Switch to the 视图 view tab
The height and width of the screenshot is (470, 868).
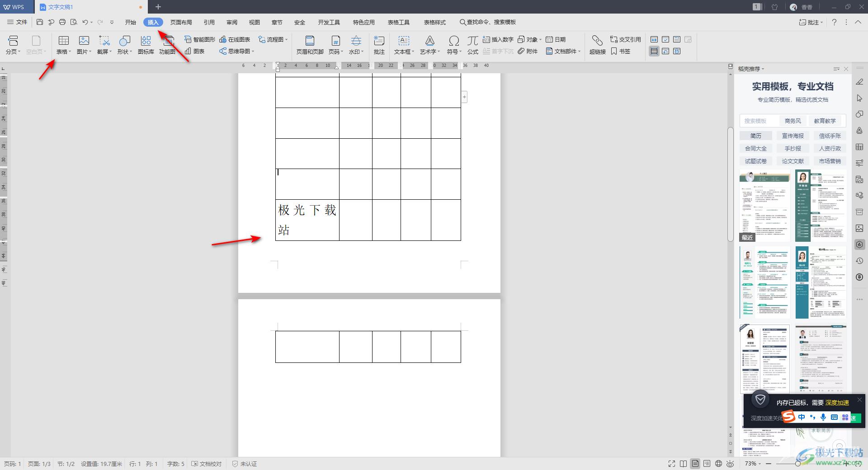254,22
